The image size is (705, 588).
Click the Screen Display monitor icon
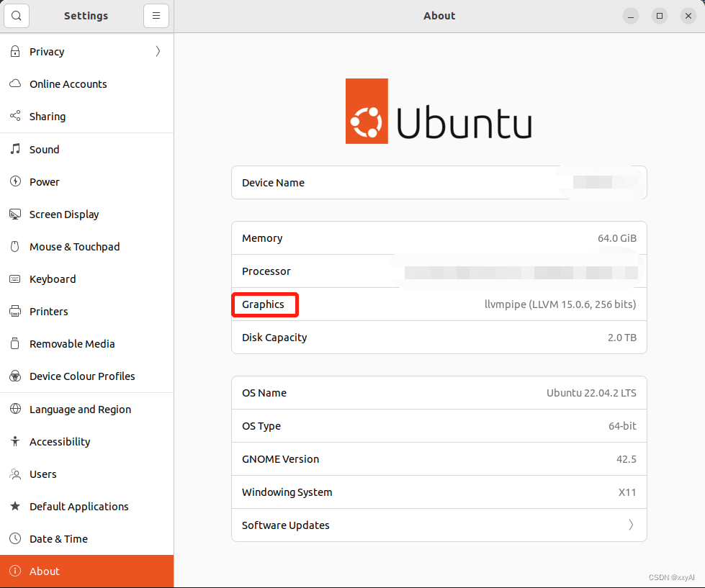(x=15, y=214)
